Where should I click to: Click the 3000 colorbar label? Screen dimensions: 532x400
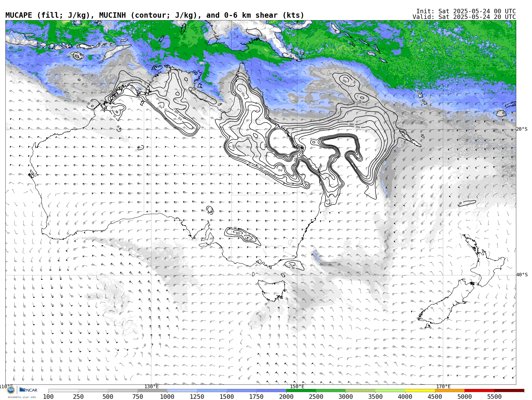(x=346, y=397)
